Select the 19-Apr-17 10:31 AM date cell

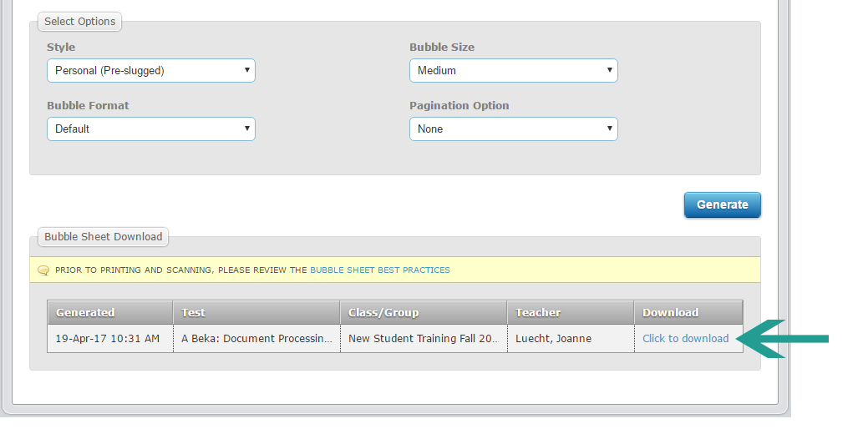click(x=108, y=339)
